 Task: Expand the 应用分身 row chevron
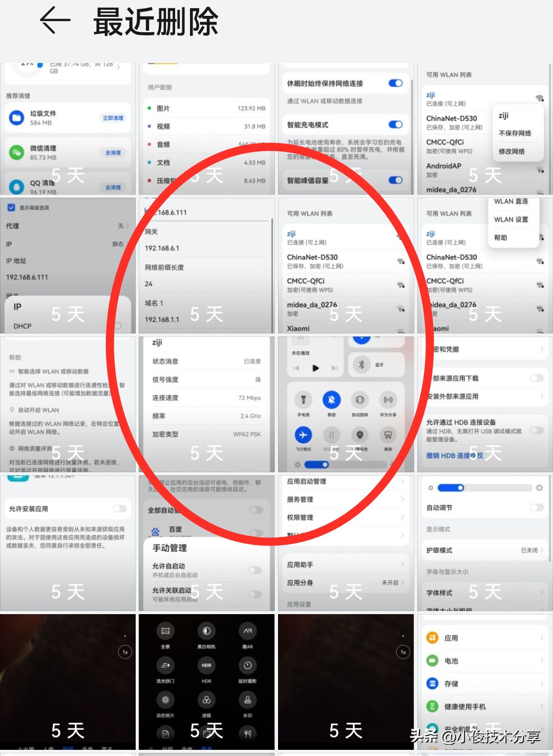click(402, 582)
